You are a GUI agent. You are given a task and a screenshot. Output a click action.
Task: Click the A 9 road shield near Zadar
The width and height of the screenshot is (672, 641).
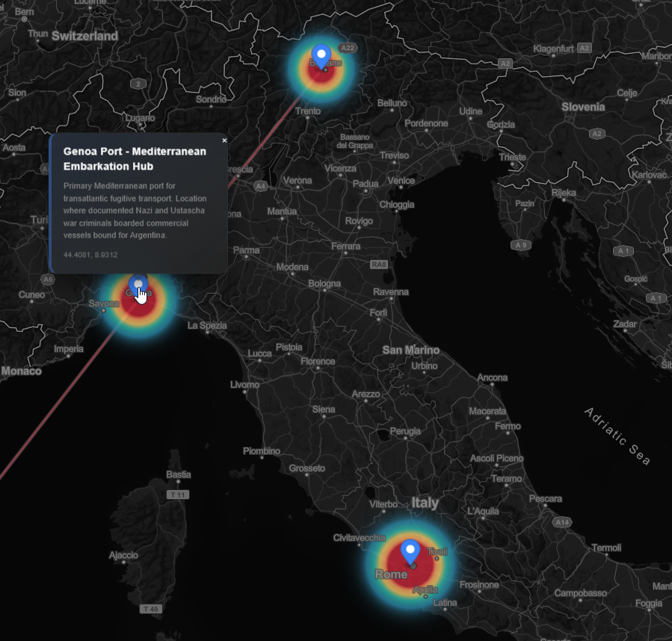[x=520, y=244]
